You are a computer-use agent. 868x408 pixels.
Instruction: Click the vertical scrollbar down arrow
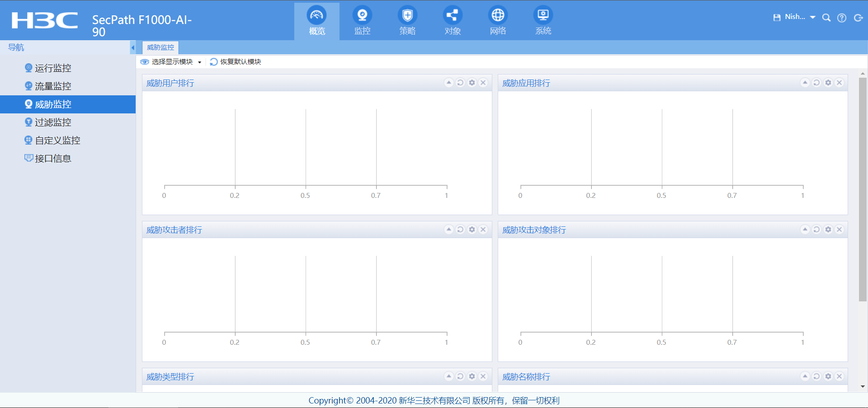[x=863, y=386]
